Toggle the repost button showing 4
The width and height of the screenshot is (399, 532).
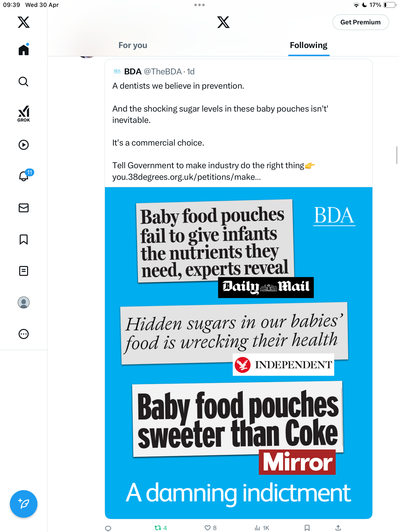(161, 528)
